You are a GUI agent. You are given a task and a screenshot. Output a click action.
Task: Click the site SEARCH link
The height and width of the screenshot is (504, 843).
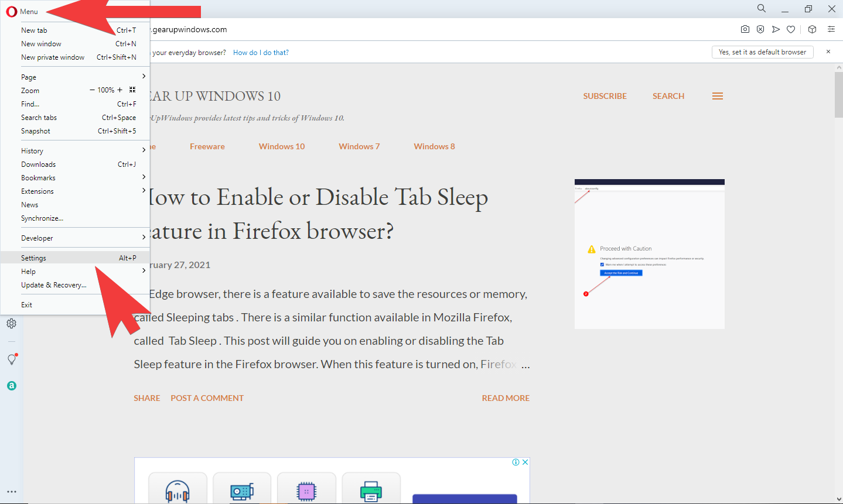point(668,96)
